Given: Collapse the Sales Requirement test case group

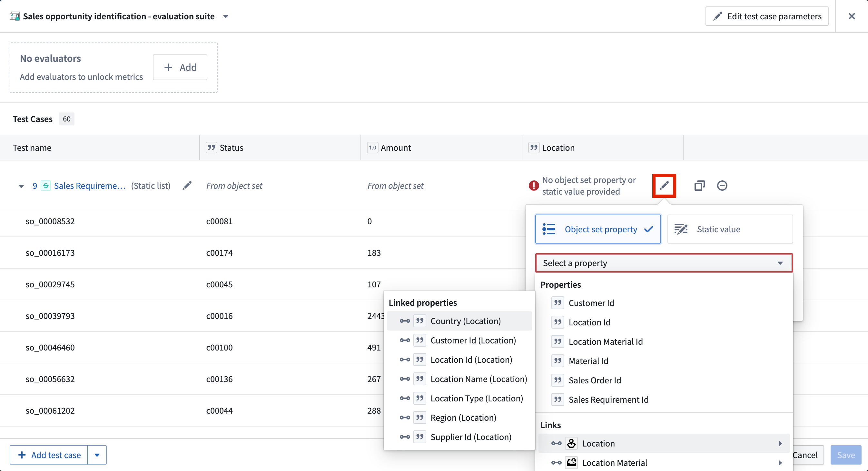Looking at the screenshot, I should (21, 186).
